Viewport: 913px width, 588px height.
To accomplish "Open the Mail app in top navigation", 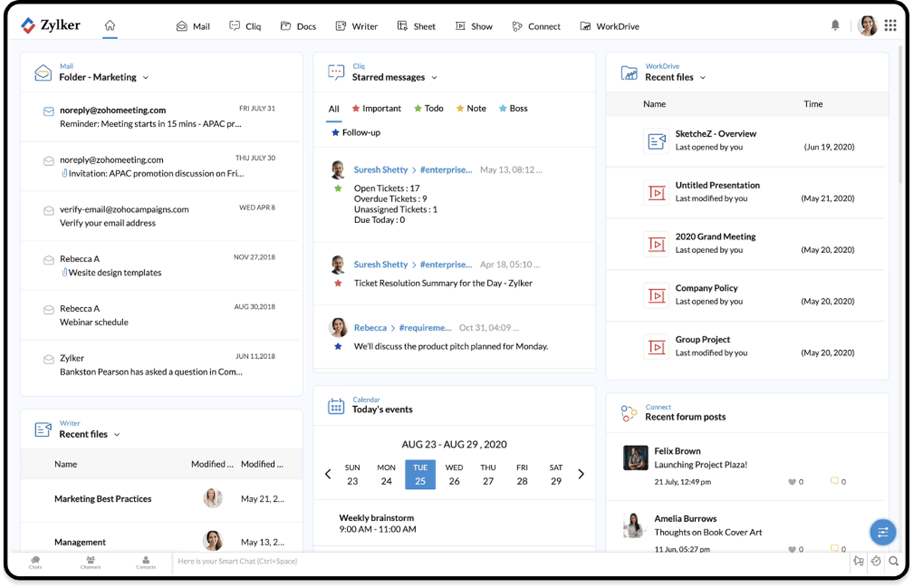I will (193, 26).
